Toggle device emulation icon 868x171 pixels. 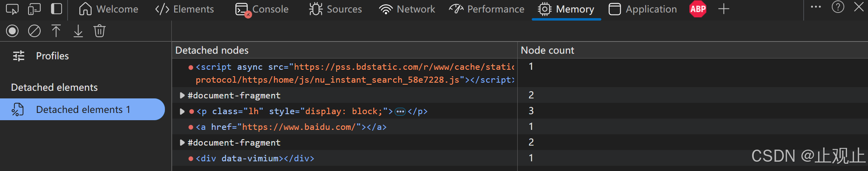pos(35,9)
